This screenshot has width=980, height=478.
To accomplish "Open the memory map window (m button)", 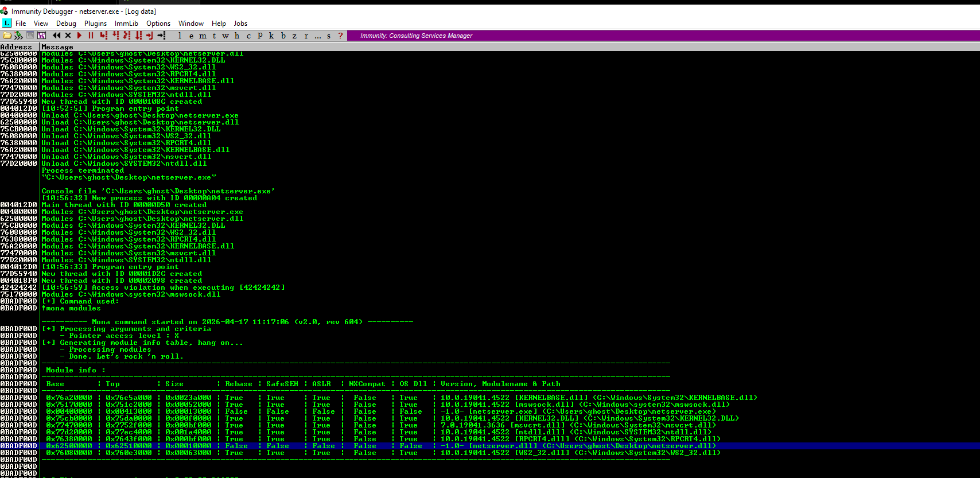I will click(203, 36).
